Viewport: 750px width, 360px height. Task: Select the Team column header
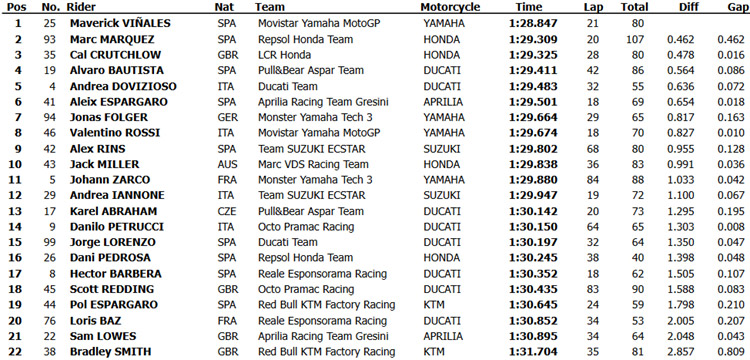pos(270,7)
